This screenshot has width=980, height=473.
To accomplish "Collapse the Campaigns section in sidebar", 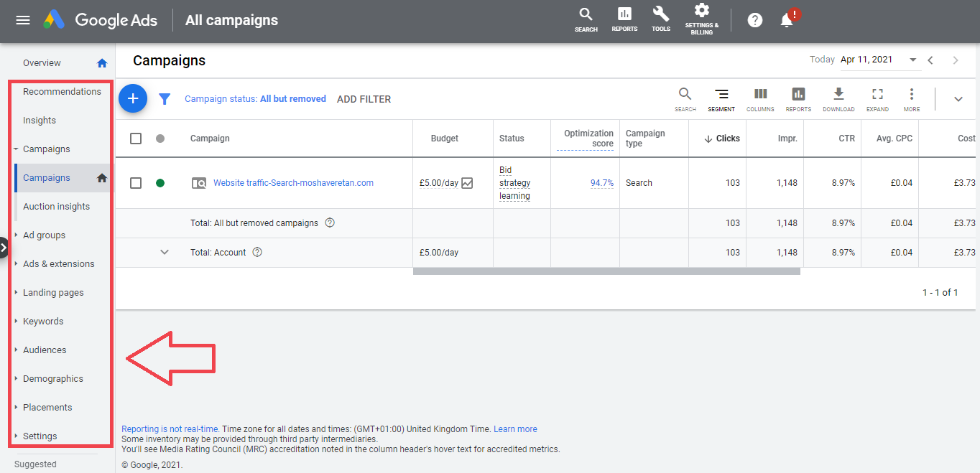I will [x=16, y=149].
